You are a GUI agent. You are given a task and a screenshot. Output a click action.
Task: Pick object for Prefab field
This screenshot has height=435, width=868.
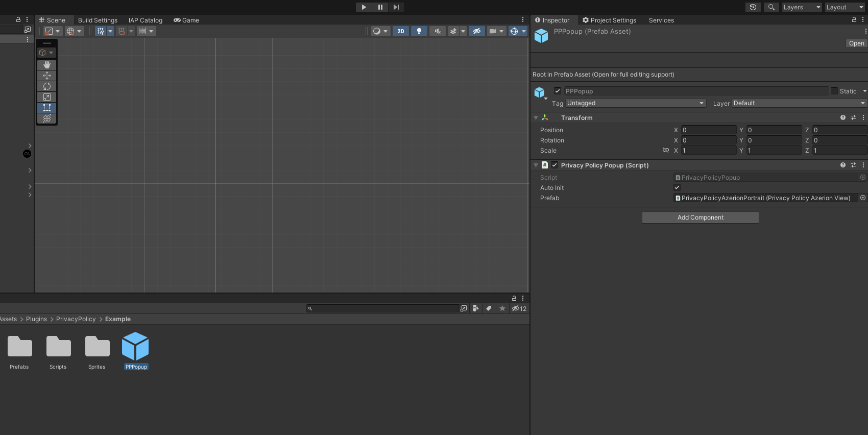pyautogui.click(x=863, y=198)
